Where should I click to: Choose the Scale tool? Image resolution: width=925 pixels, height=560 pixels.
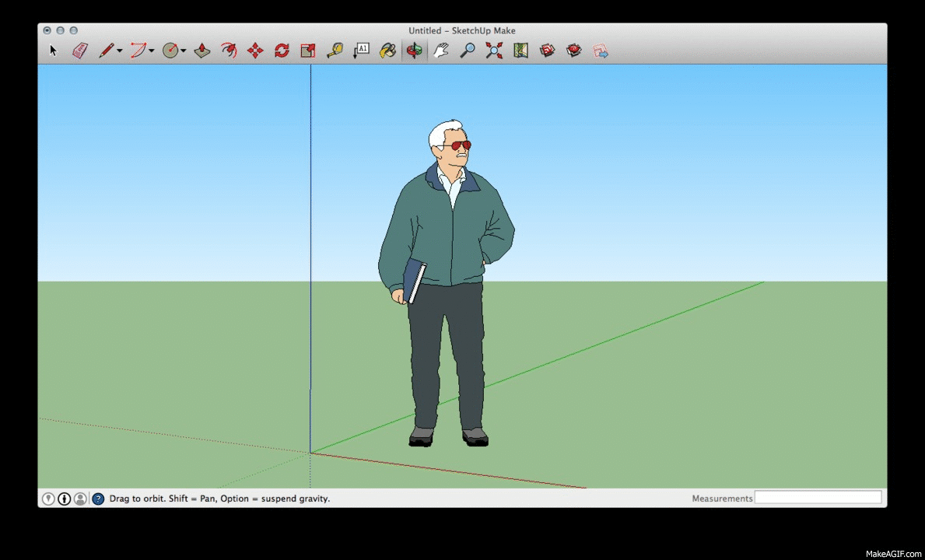pyautogui.click(x=308, y=51)
